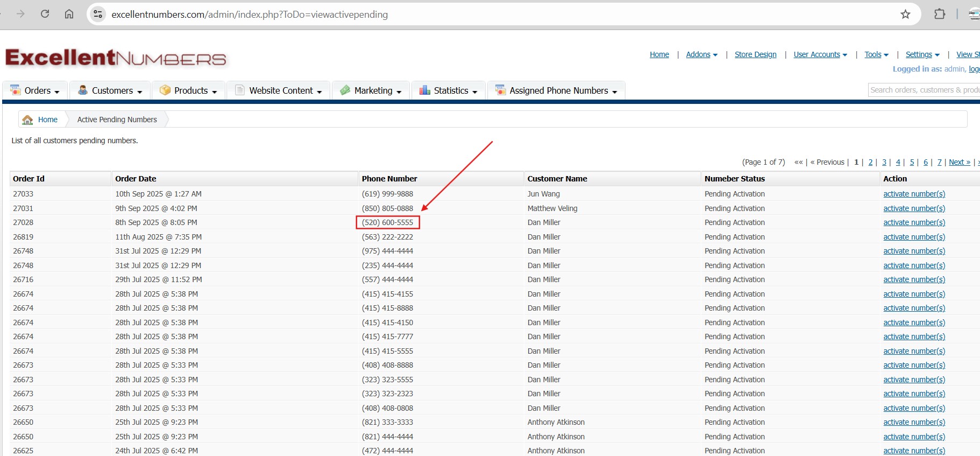Open the browser extensions puzzle icon
Image resolution: width=980 pixels, height=456 pixels.
click(939, 15)
